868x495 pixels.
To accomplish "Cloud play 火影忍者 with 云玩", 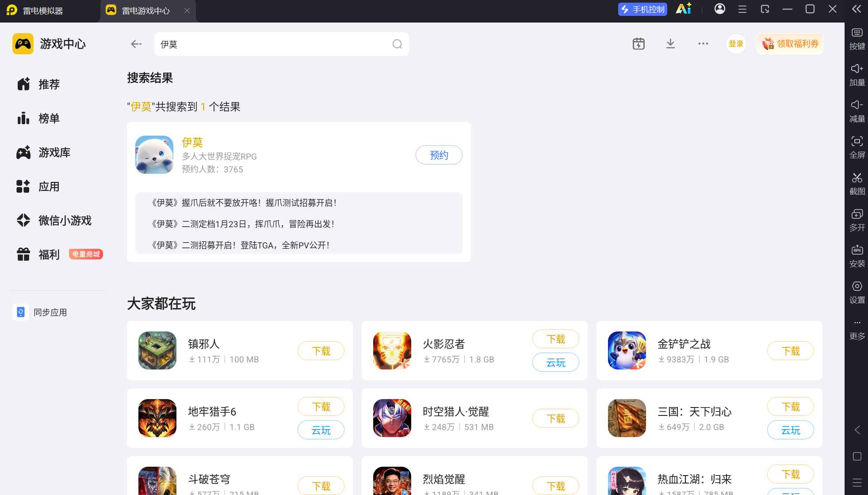I will [x=556, y=362].
